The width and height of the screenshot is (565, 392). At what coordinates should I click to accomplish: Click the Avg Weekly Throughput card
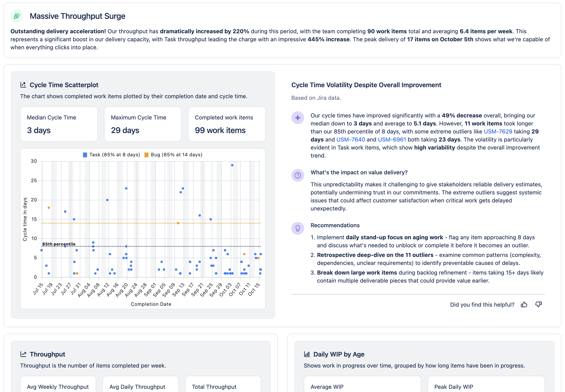pos(58,384)
